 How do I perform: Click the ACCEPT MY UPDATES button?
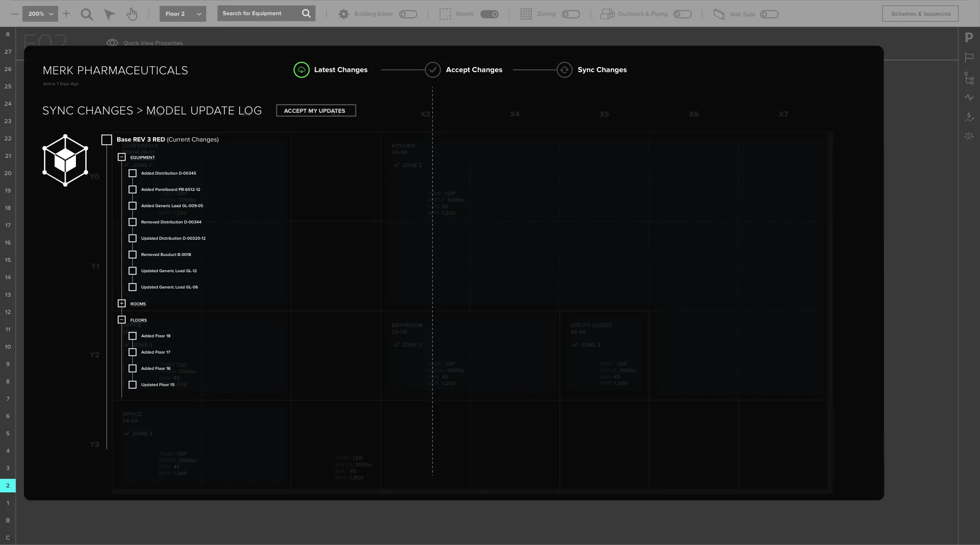click(316, 111)
